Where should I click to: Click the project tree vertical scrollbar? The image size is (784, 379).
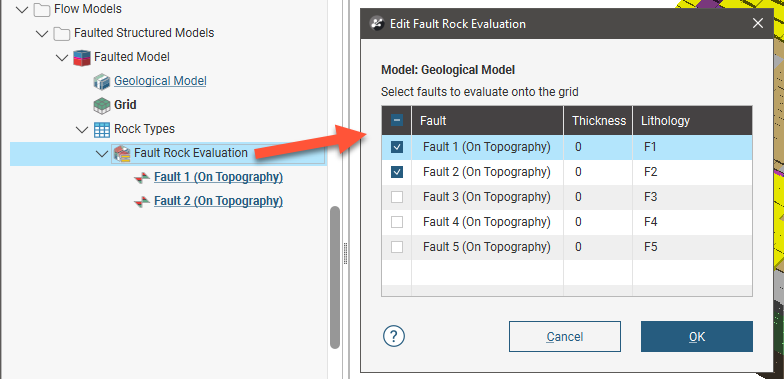pos(334,278)
